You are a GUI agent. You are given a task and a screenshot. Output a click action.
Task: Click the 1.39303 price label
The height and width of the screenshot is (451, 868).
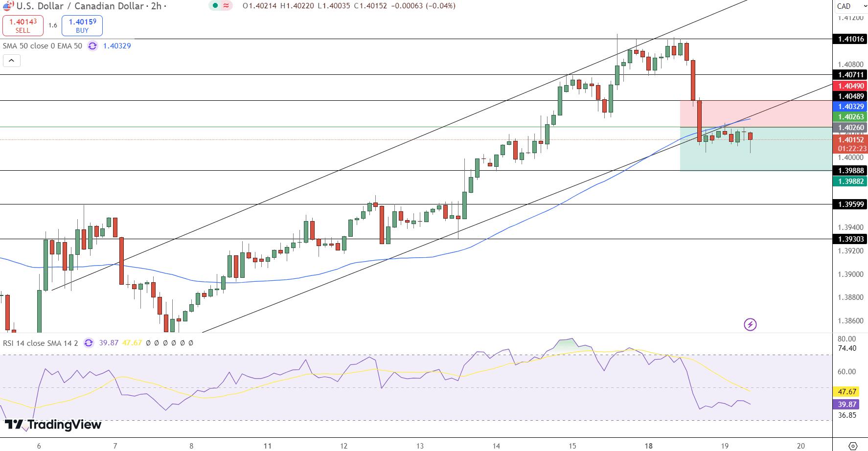point(850,239)
